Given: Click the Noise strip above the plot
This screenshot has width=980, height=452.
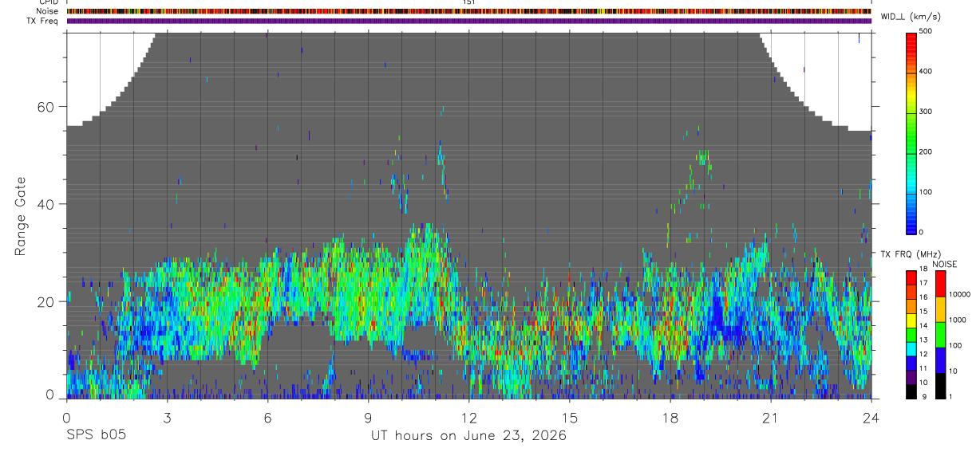Looking at the screenshot, I should tap(469, 12).
